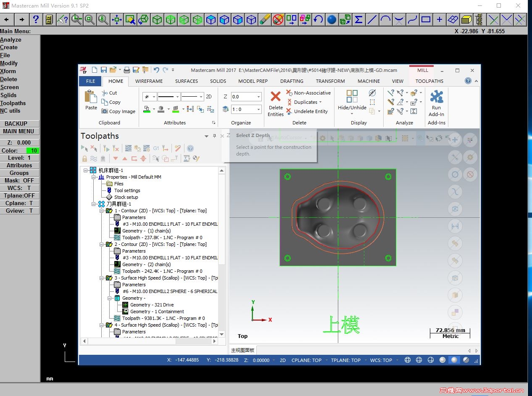Toggle the highlighted shaded sphere icon in status bar

tap(454, 360)
